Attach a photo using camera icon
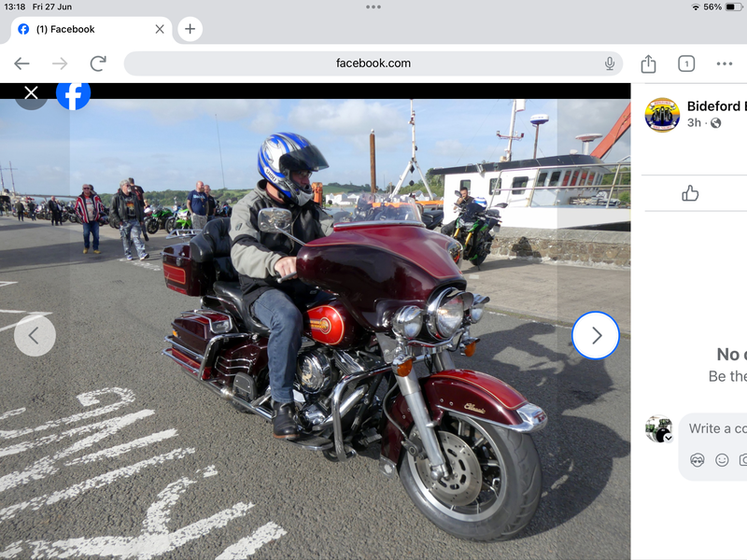747x560 pixels. (x=742, y=459)
